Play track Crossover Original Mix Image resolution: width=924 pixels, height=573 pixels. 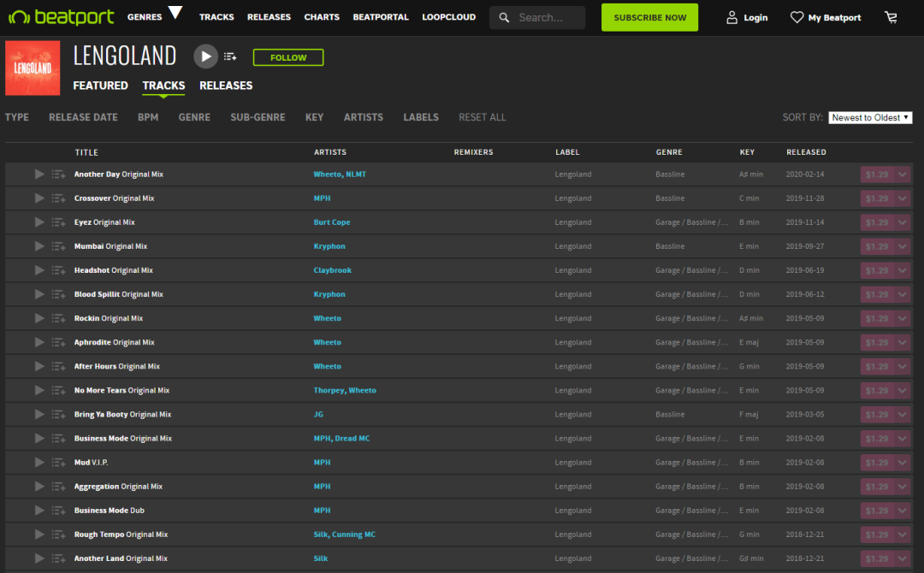pos(38,198)
